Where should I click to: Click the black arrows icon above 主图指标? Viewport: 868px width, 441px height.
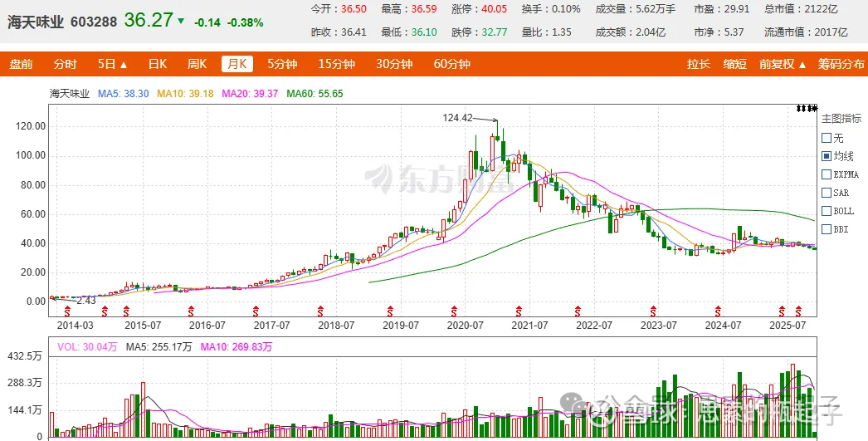pyautogui.click(x=807, y=109)
